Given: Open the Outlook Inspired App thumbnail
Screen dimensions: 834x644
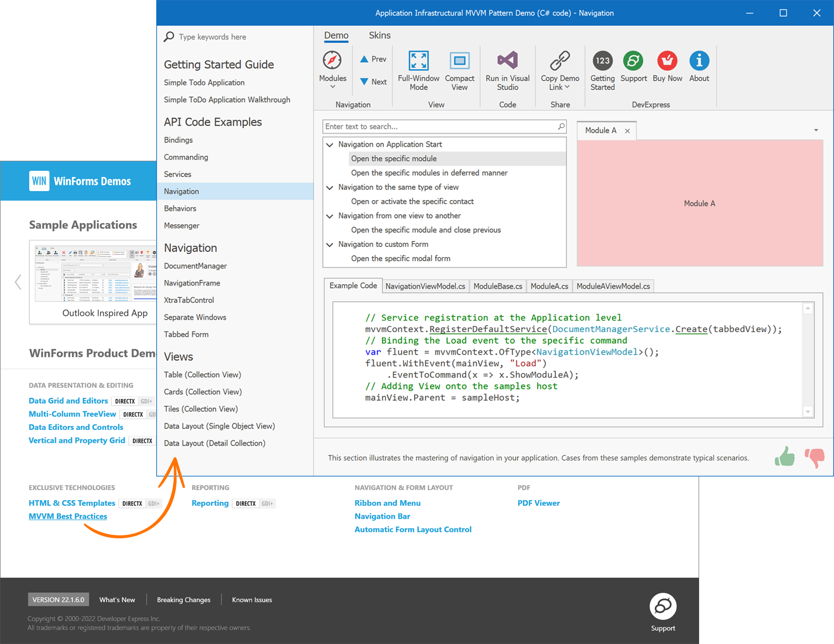Looking at the screenshot, I should pos(93,282).
